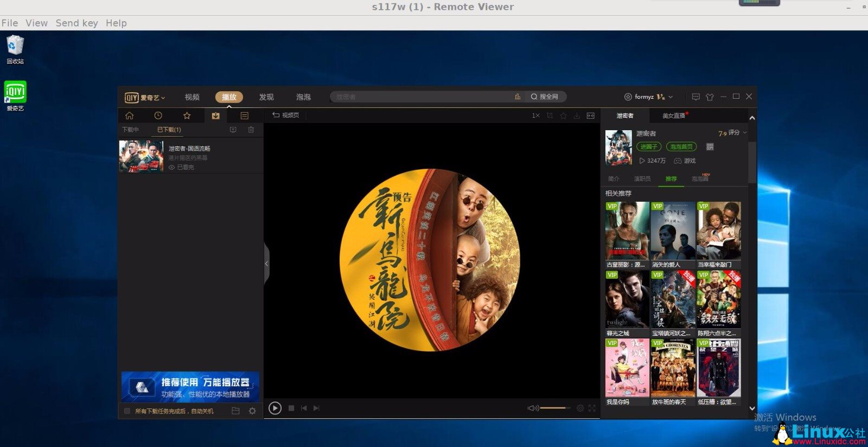Open download folder icon at bottom
The height and width of the screenshot is (447, 868).
(235, 411)
